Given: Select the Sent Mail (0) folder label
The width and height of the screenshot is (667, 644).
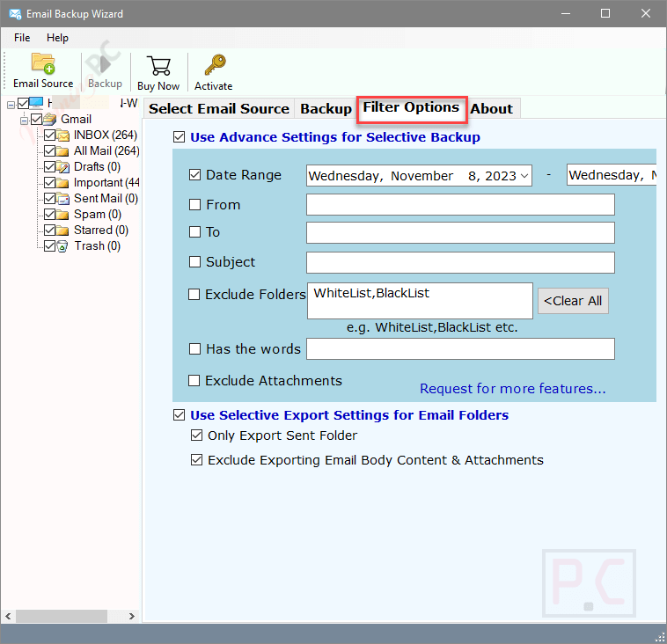Looking at the screenshot, I should click(x=106, y=199).
